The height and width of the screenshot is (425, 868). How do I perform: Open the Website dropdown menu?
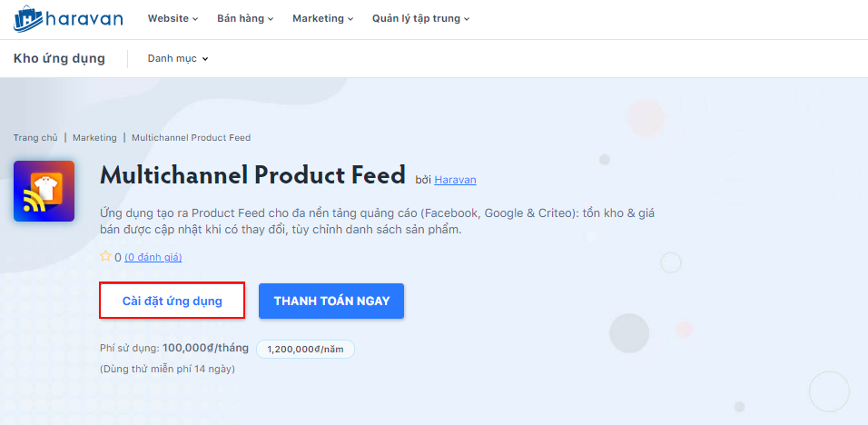pyautogui.click(x=173, y=18)
